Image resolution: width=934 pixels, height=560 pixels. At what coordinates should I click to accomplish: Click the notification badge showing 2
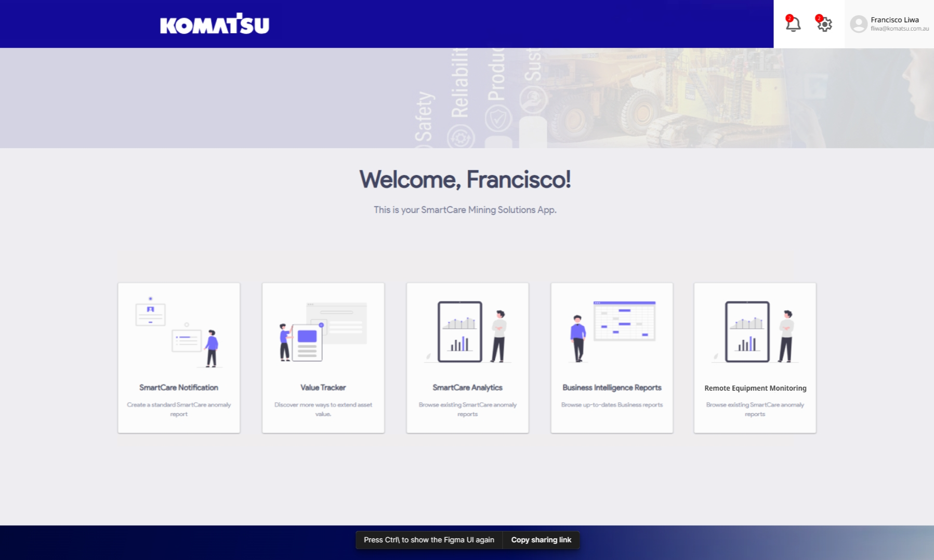tap(791, 17)
